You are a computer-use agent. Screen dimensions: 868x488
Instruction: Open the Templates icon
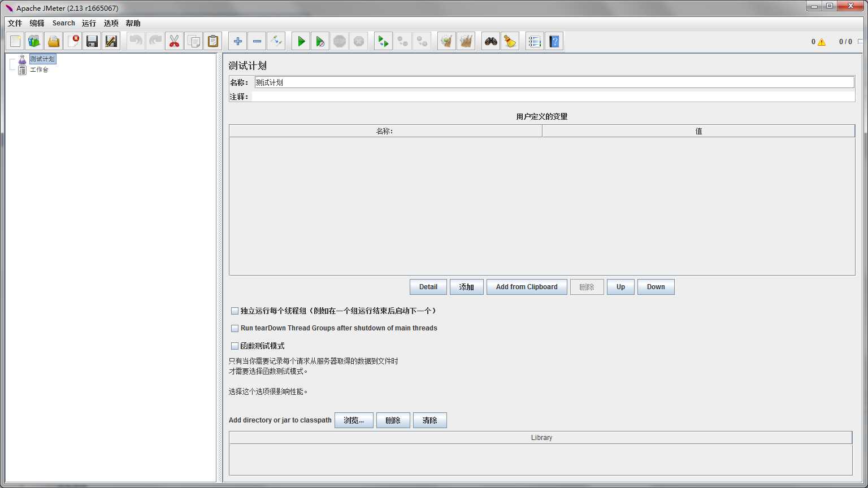(34, 41)
